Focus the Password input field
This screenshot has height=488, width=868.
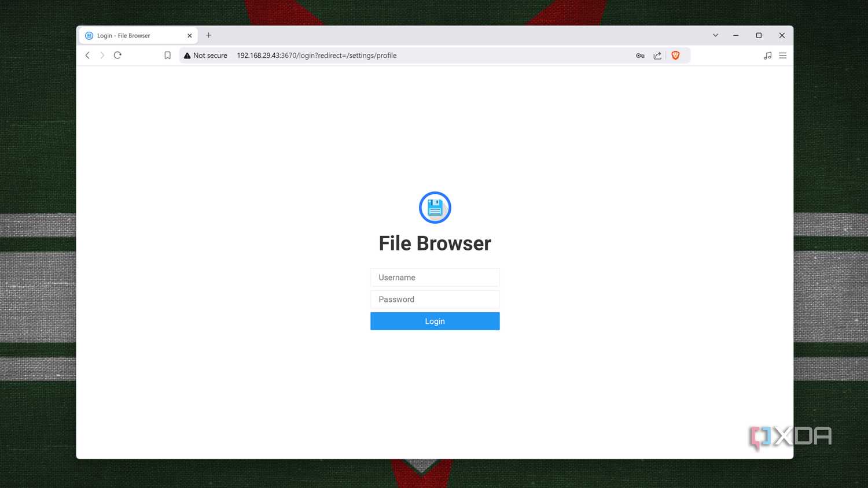tap(435, 300)
